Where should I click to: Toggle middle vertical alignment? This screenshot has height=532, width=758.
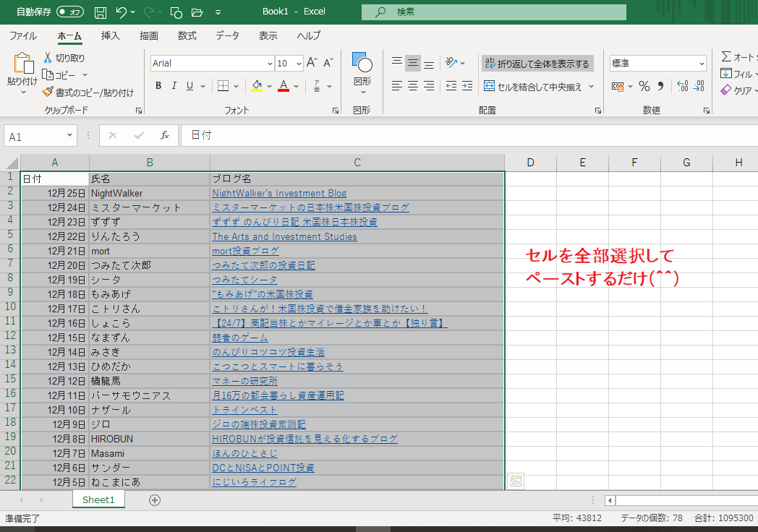pyautogui.click(x=413, y=63)
